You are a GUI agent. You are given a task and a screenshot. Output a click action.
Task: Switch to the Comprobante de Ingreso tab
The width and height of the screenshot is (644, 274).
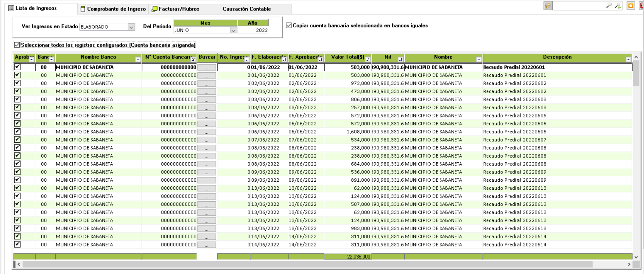coord(113,9)
